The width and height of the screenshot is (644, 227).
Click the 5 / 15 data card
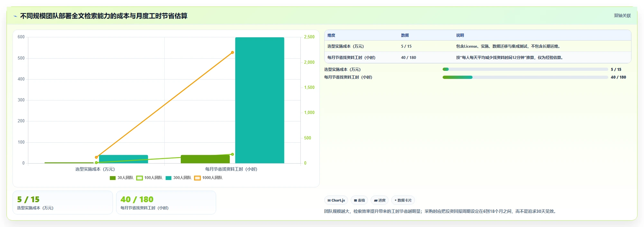[63, 203]
